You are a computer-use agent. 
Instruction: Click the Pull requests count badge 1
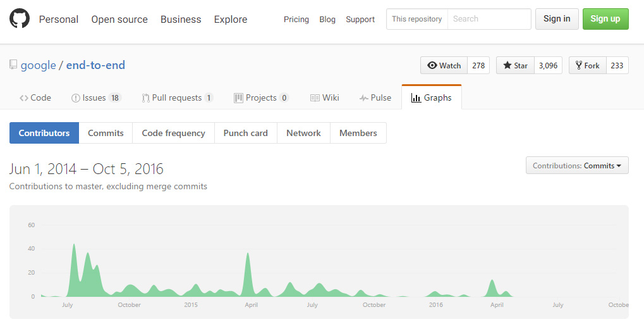pos(209,98)
